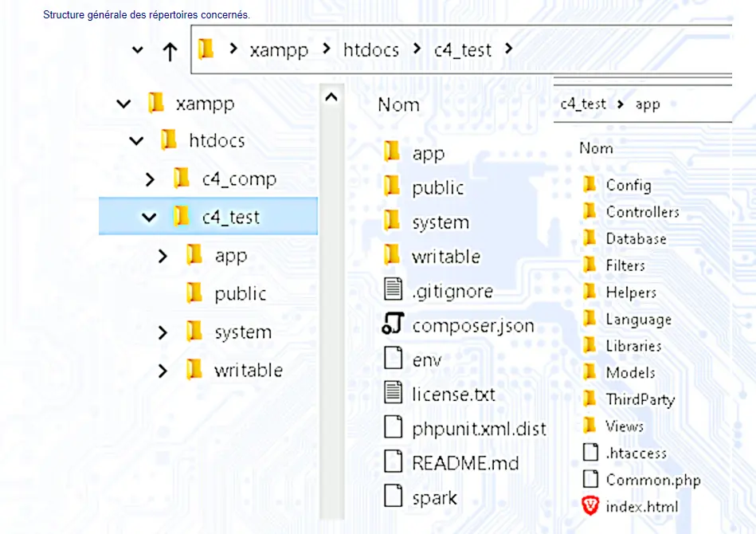This screenshot has height=534, width=756.
Task: Go up one folder level with the arrow
Action: [170, 51]
